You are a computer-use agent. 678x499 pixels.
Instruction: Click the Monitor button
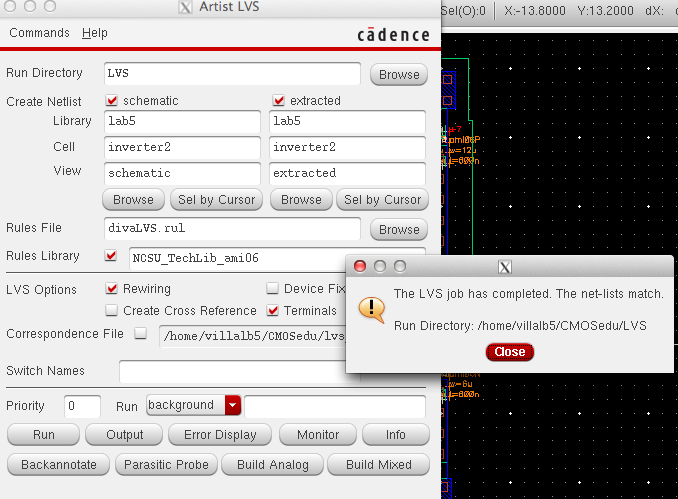[x=318, y=435]
